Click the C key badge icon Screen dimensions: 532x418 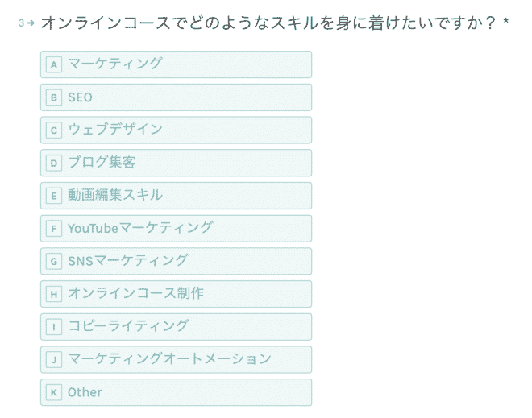pos(54,130)
